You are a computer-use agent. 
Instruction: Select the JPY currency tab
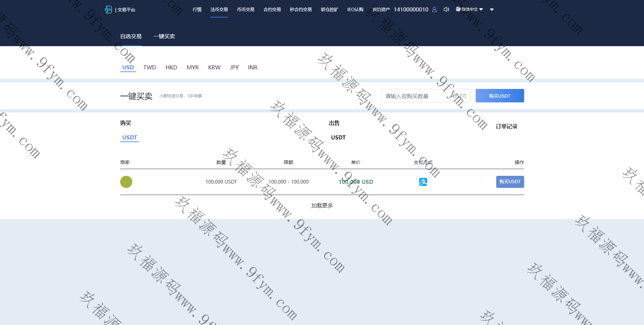point(234,67)
